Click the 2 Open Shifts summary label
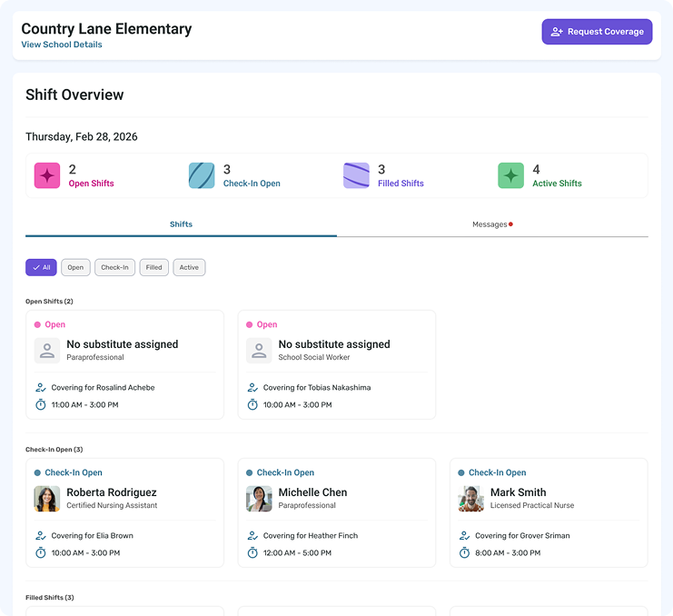Image resolution: width=673 pixels, height=616 pixels. [x=91, y=184]
